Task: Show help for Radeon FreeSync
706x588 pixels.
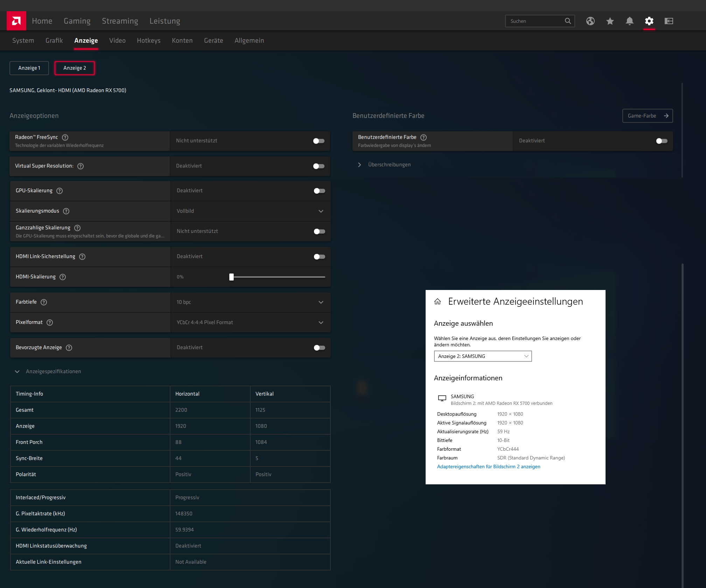Action: (65, 137)
